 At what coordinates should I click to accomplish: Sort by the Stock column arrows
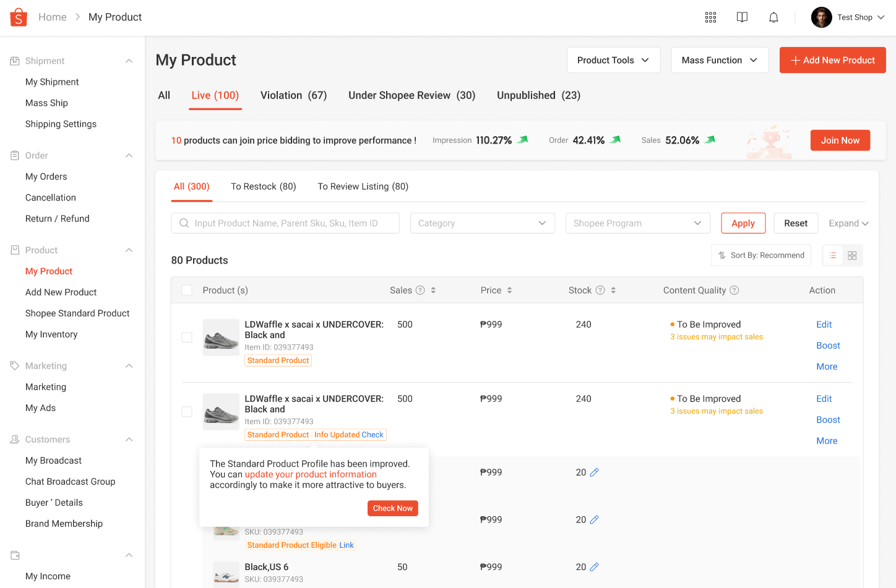click(613, 290)
